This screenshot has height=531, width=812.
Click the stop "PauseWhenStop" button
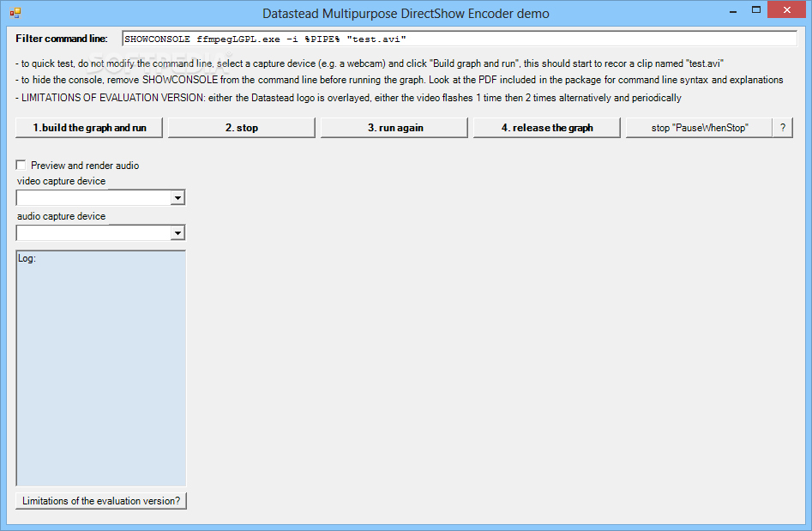(x=699, y=128)
